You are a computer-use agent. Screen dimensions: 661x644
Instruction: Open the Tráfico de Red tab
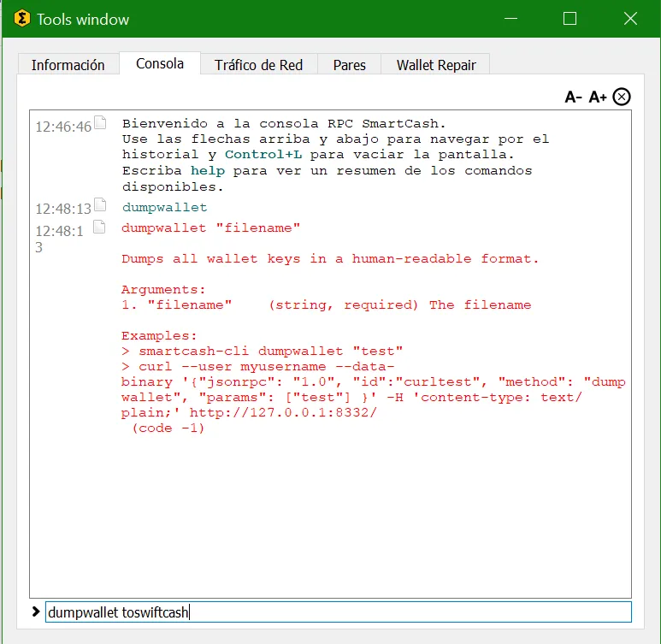[259, 65]
